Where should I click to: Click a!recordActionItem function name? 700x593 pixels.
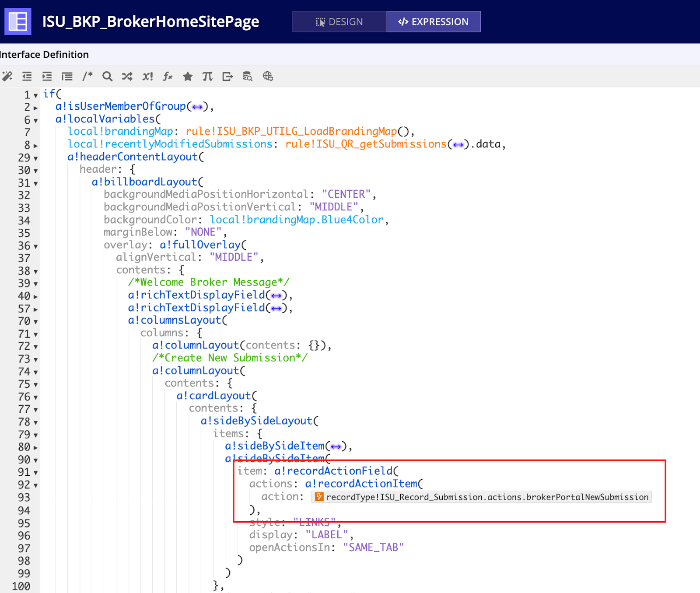click(361, 484)
